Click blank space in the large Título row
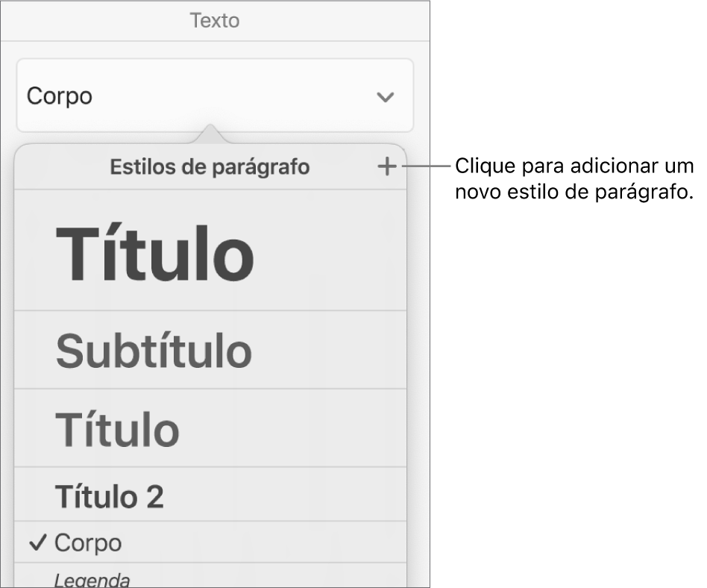This screenshot has width=707, height=588. point(336,255)
